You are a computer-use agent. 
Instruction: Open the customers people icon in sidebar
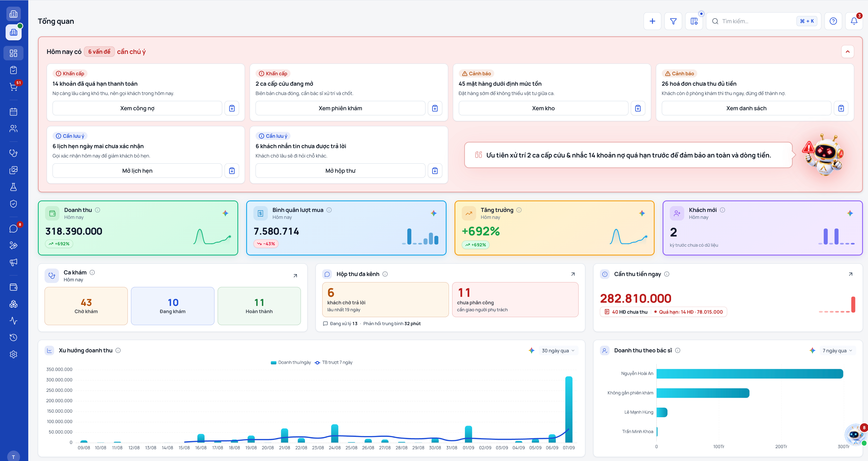coord(14,128)
